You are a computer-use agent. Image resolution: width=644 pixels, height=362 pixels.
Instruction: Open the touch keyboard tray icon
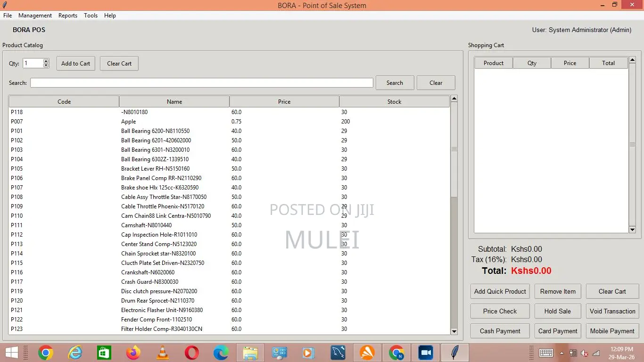pyautogui.click(x=546, y=353)
